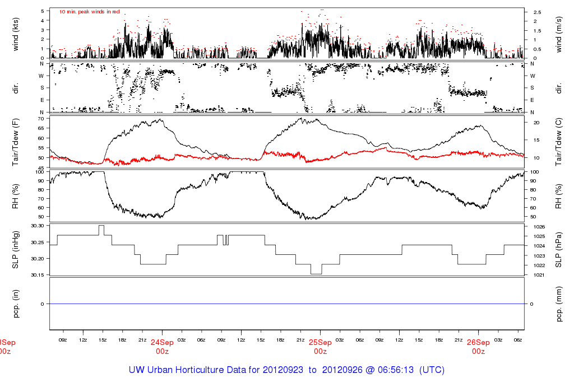Click the '1.5' wind m/s tick label
The height and width of the screenshot is (392, 574).
coord(538,31)
